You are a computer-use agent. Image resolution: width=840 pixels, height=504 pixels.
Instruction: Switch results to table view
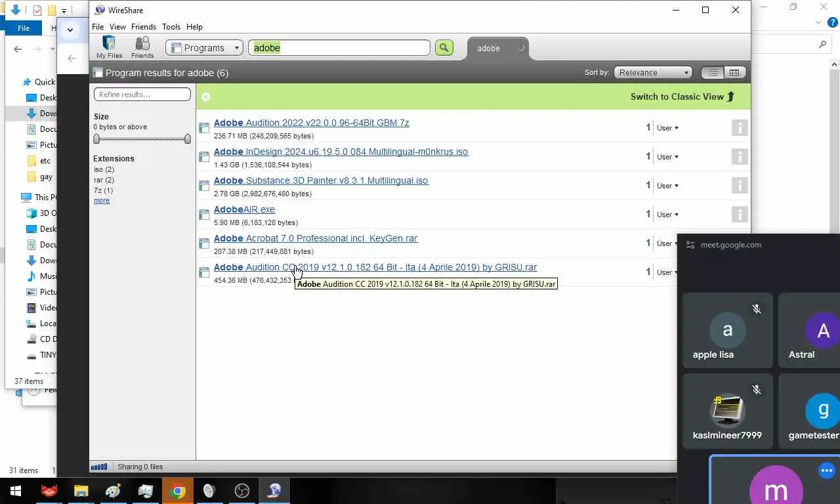[x=734, y=73]
